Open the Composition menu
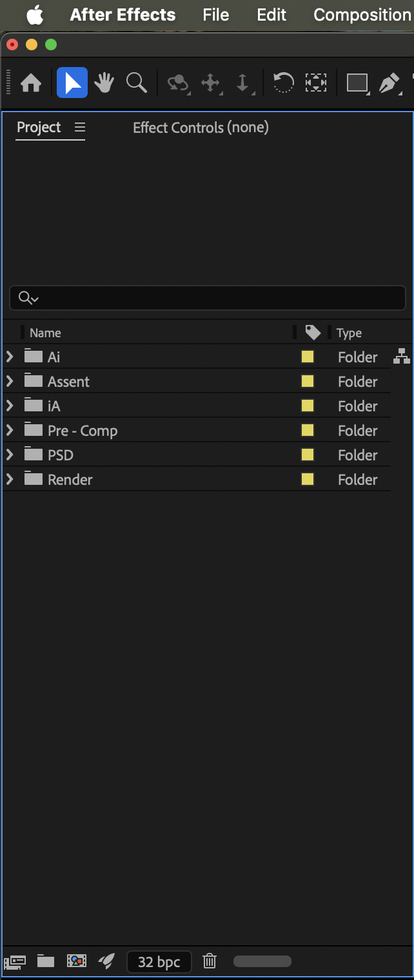414x980 pixels. 362,15
